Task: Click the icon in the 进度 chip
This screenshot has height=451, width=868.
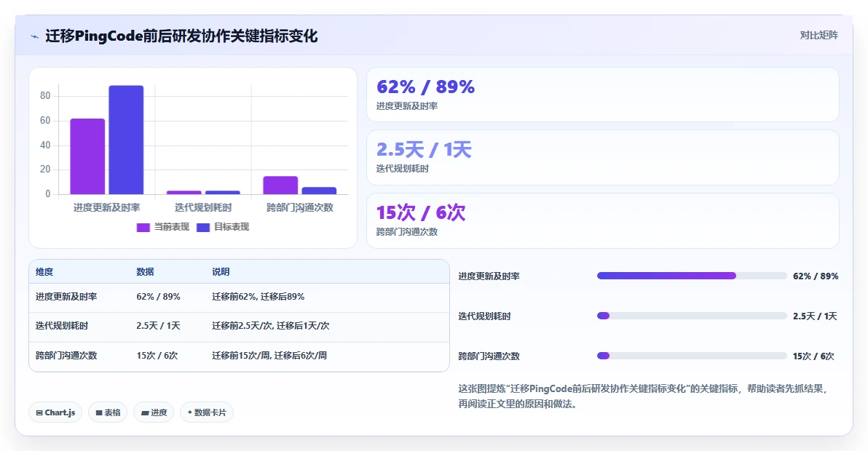Action: point(144,413)
